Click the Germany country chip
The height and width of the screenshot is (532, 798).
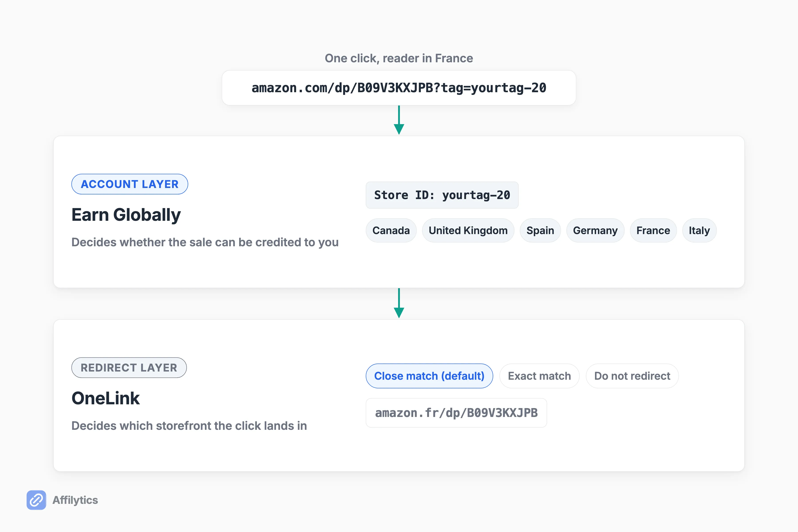click(x=595, y=230)
